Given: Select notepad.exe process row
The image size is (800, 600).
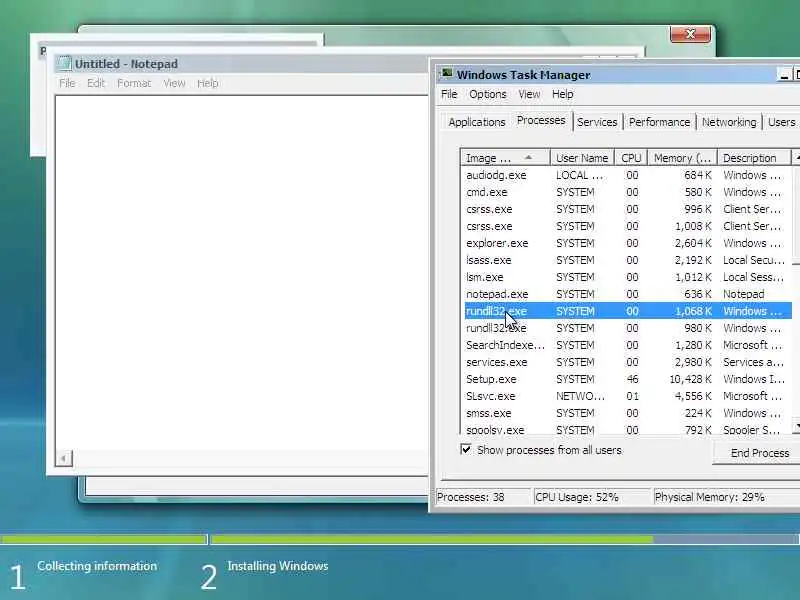Looking at the screenshot, I should (x=628, y=294).
